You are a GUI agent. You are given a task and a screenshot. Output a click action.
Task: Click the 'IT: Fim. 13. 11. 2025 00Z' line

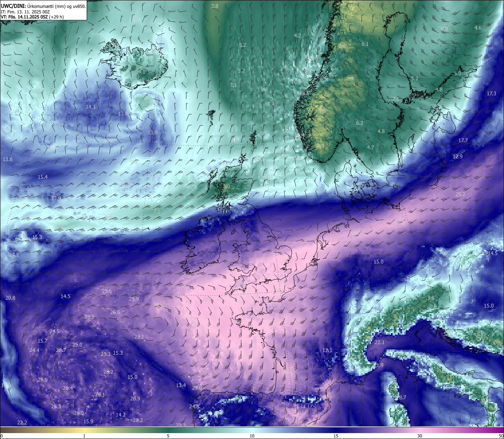point(25,12)
